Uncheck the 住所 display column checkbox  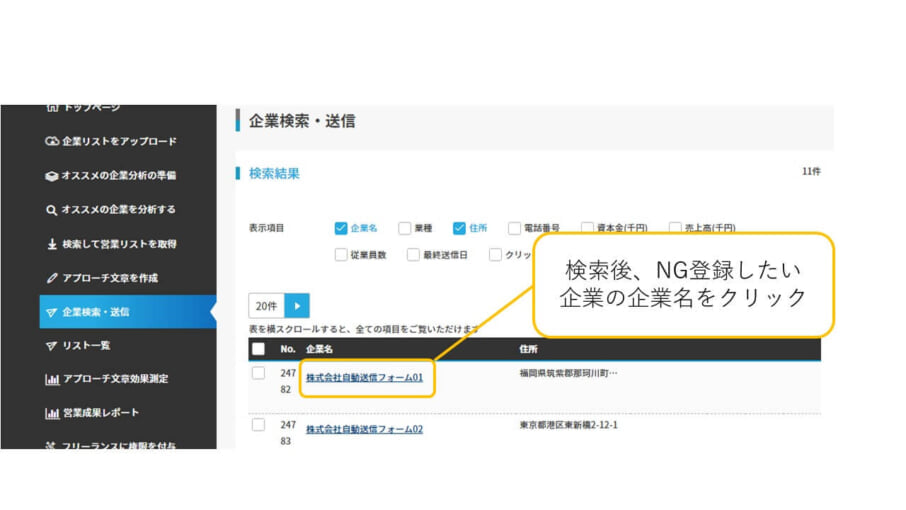pos(459,228)
